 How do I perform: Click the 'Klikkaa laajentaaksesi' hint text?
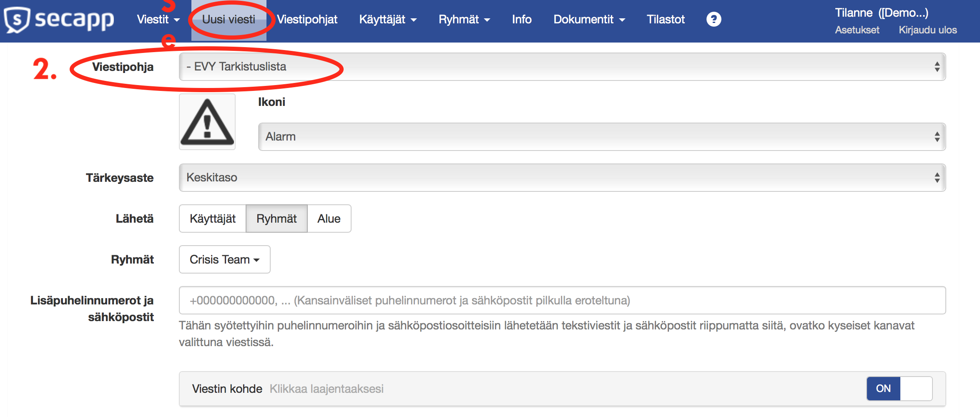coord(327,389)
